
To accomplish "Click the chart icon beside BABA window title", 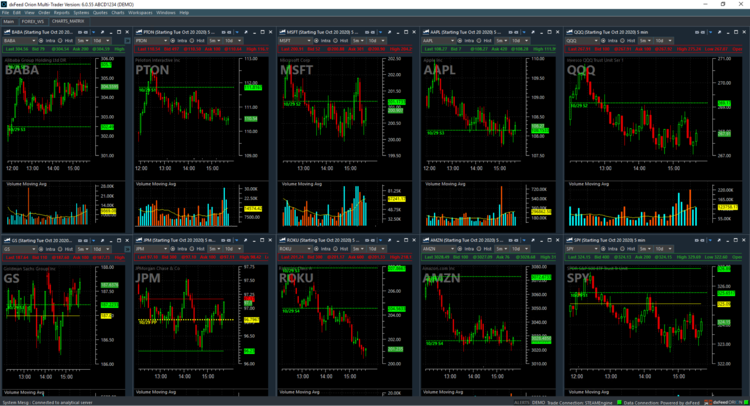I will click(x=7, y=32).
